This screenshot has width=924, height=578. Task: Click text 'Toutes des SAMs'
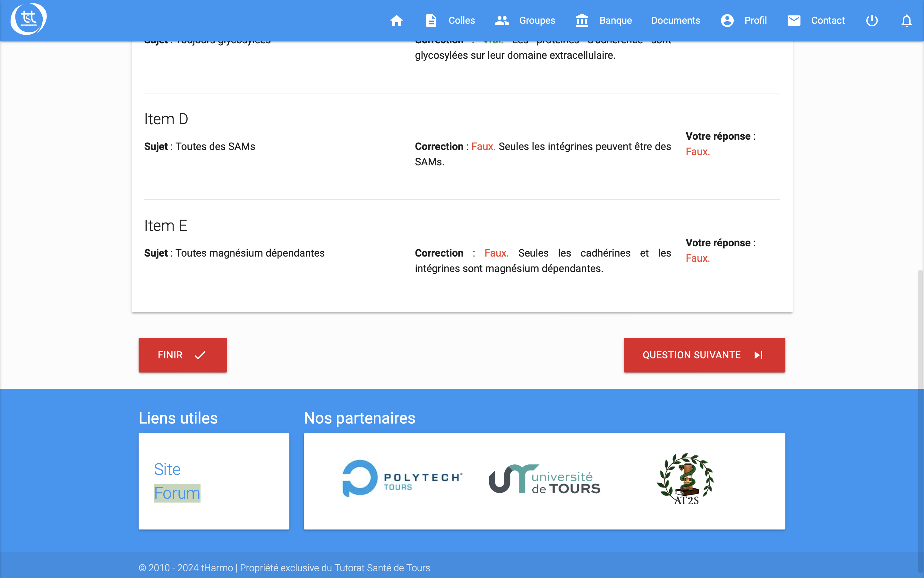tap(215, 146)
